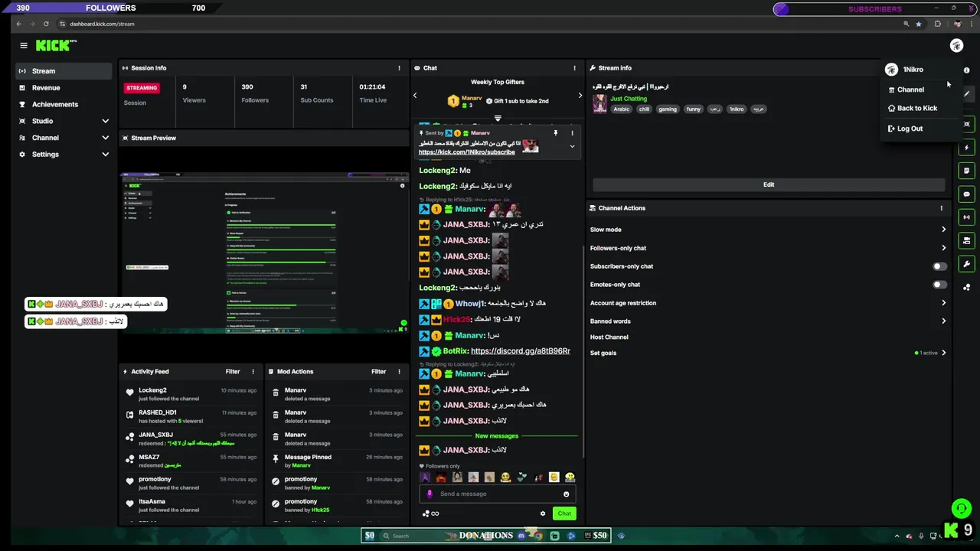Click the pencil edit icon on right toolbar
Image resolution: width=980 pixels, height=551 pixels.
[x=967, y=94]
